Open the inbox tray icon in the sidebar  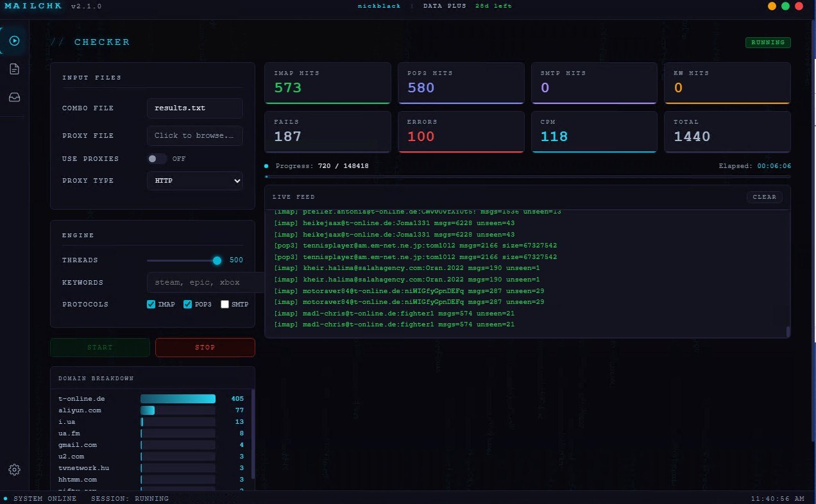click(x=14, y=97)
